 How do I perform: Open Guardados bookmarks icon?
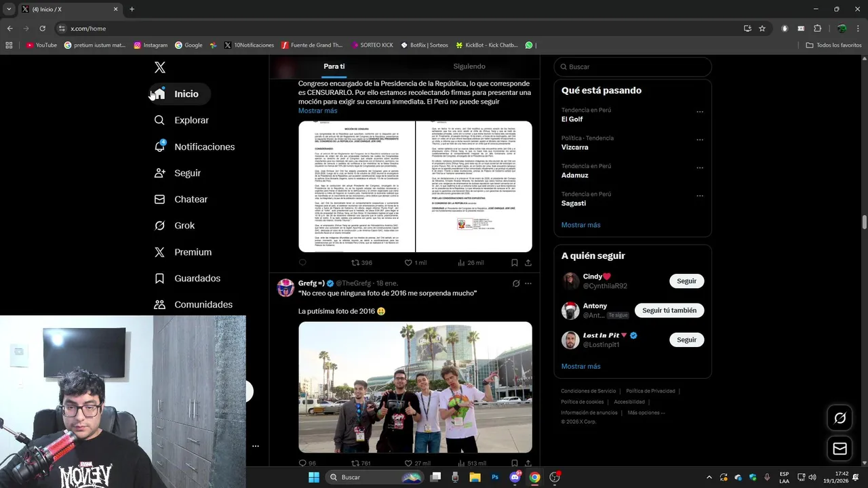click(x=159, y=279)
